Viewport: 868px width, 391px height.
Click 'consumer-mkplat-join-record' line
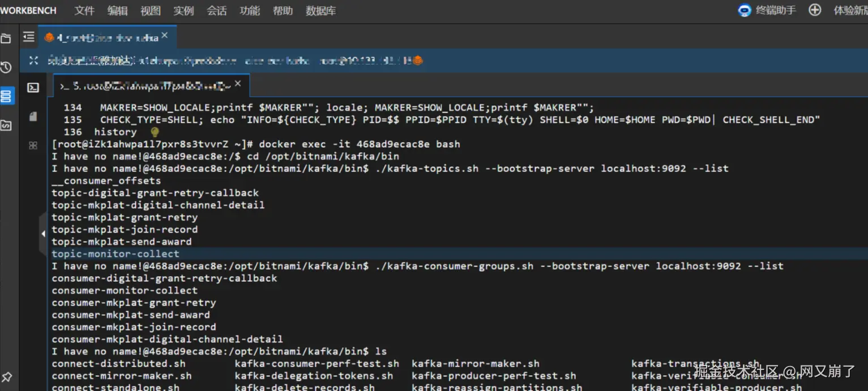[134, 327]
